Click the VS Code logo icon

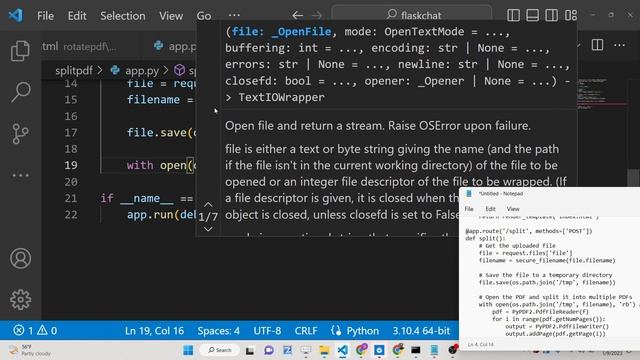pyautogui.click(x=16, y=16)
